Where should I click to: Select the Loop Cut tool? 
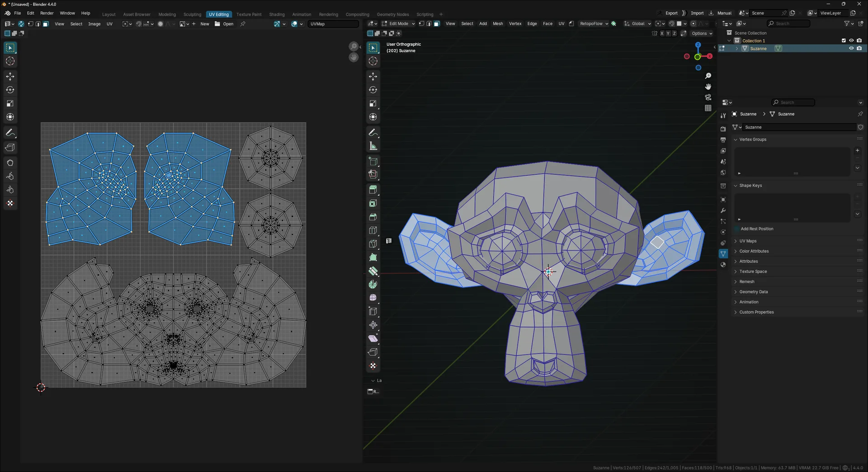click(373, 230)
